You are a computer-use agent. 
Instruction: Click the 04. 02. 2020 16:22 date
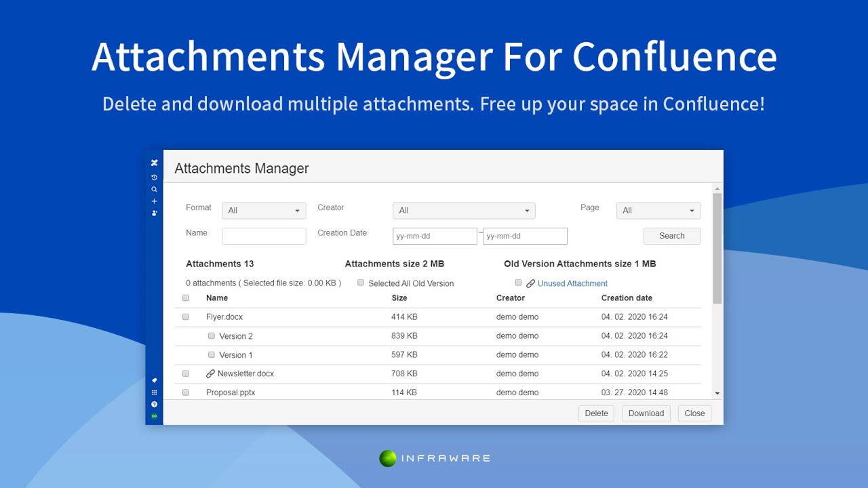click(x=635, y=355)
